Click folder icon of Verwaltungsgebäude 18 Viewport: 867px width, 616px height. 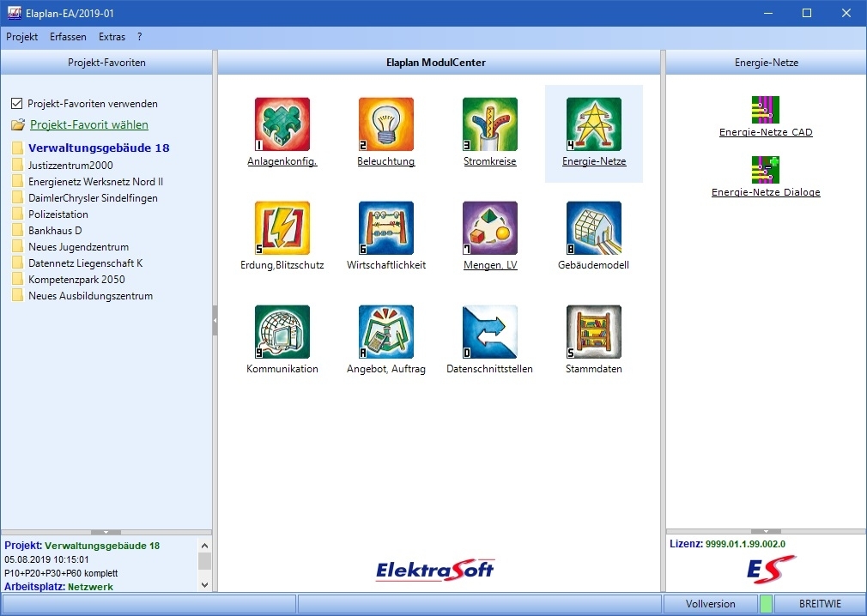pos(18,148)
